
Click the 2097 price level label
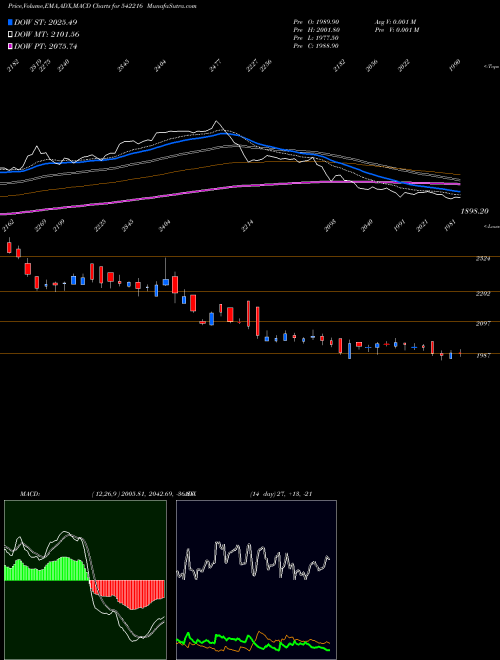click(x=483, y=324)
